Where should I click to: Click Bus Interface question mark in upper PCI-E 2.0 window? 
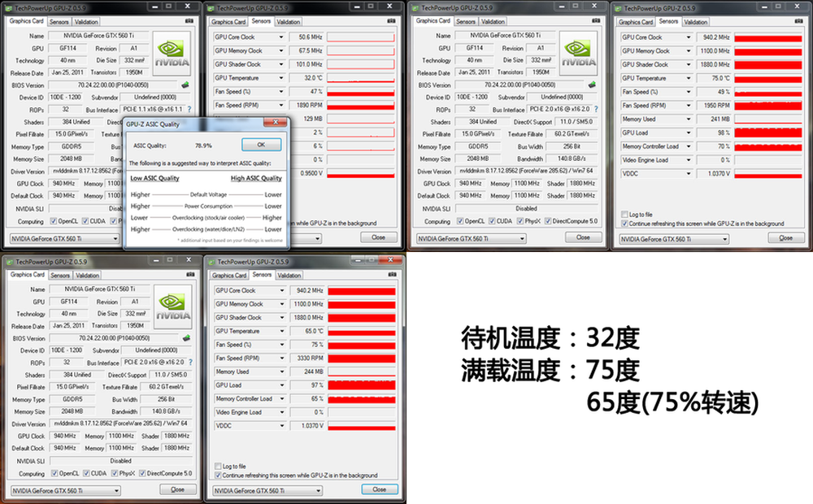tap(596, 109)
